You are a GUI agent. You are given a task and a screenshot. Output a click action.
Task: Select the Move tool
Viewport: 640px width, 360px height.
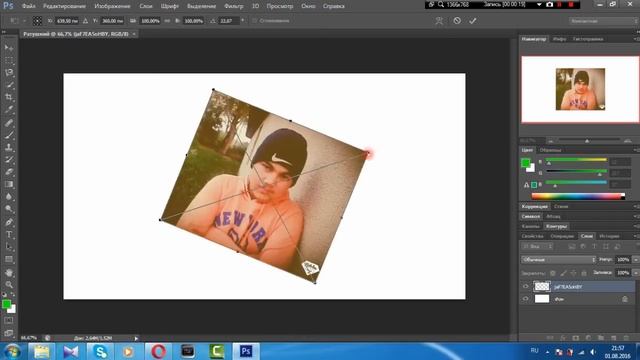[x=9, y=48]
